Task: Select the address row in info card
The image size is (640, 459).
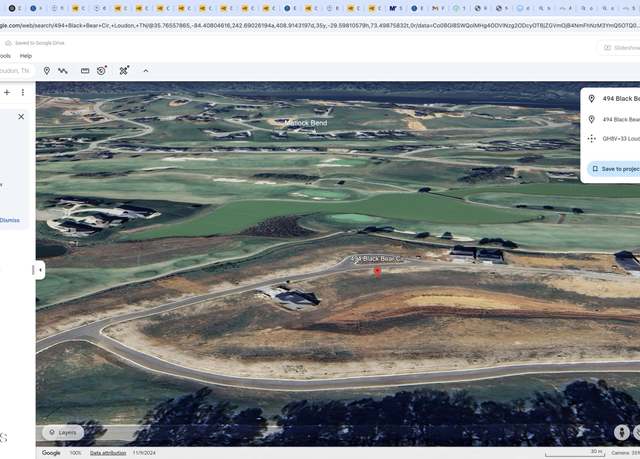Action: (612, 119)
